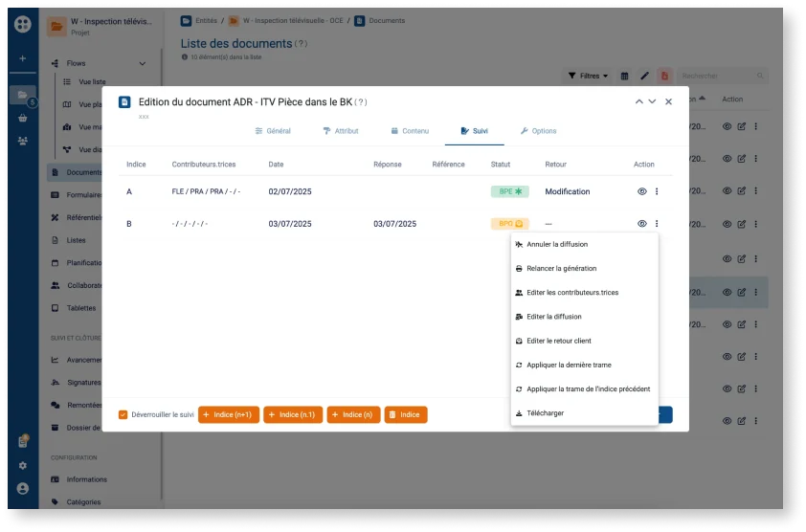Go to next document with down chevron

(x=652, y=101)
